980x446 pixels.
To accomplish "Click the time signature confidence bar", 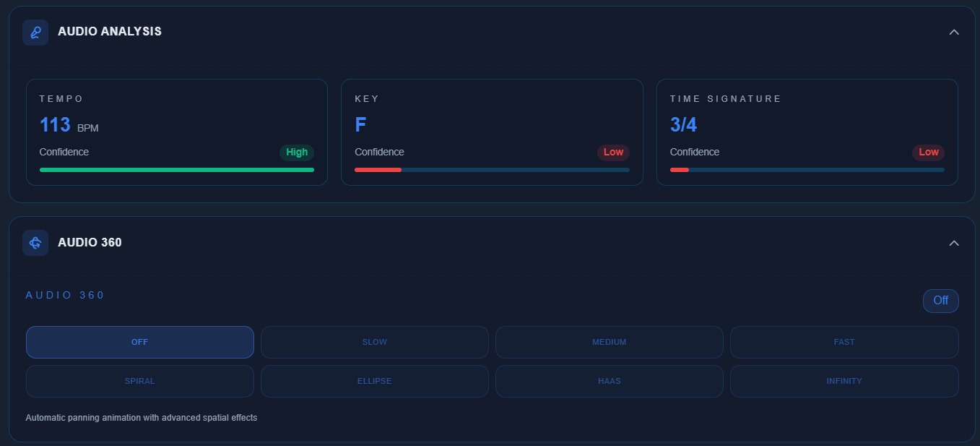I will pos(807,170).
